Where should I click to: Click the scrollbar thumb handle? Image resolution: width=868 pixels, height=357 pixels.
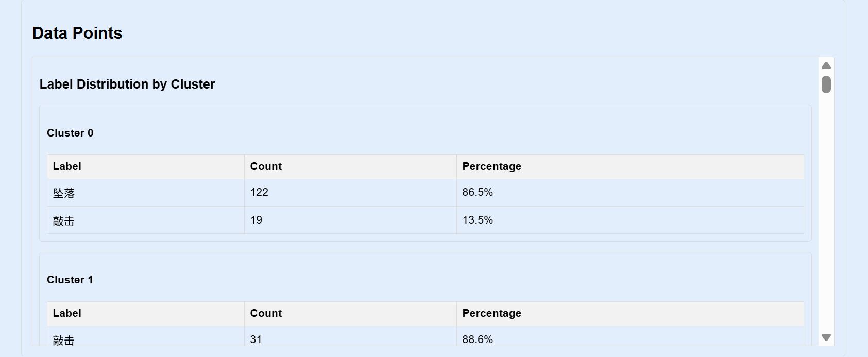[x=826, y=84]
